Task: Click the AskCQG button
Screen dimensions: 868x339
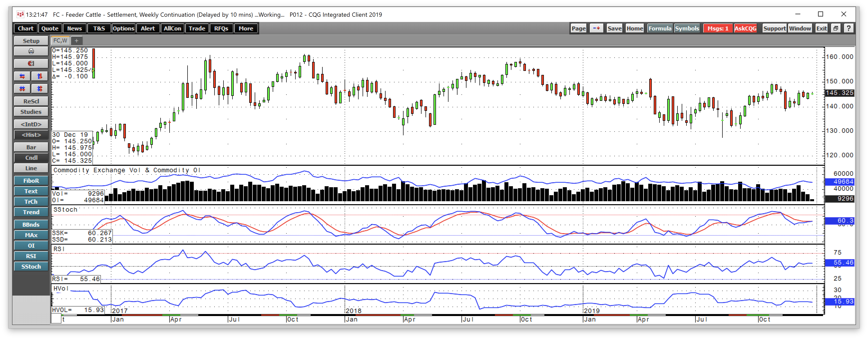Action: coord(745,28)
